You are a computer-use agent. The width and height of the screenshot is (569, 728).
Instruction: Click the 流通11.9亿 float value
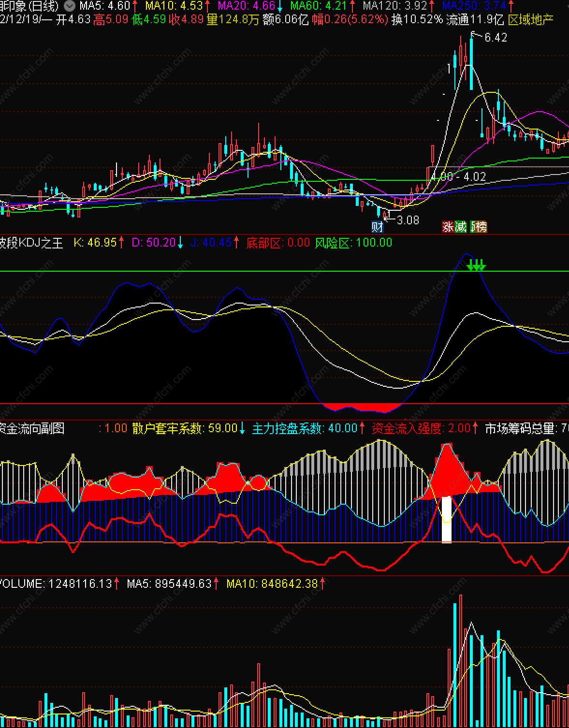point(475,19)
